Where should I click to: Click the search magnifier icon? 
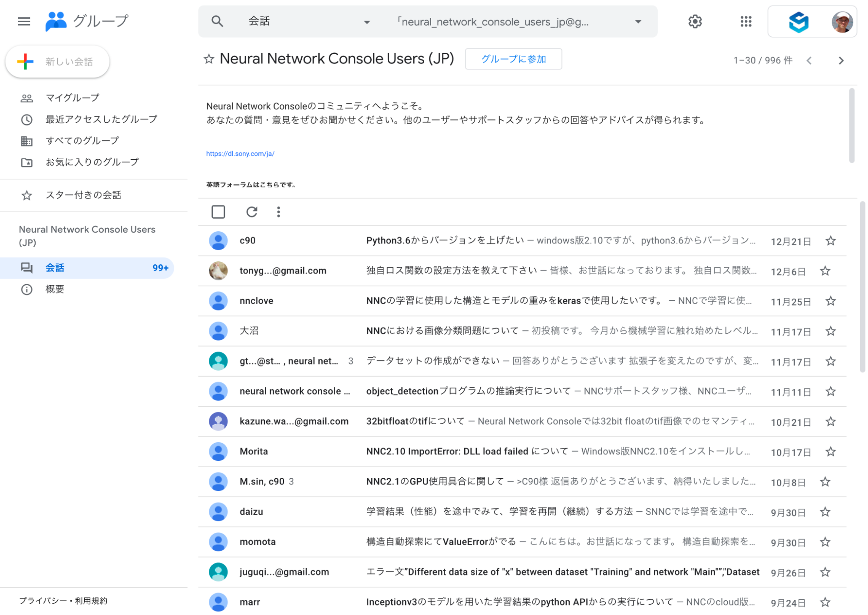[217, 21]
